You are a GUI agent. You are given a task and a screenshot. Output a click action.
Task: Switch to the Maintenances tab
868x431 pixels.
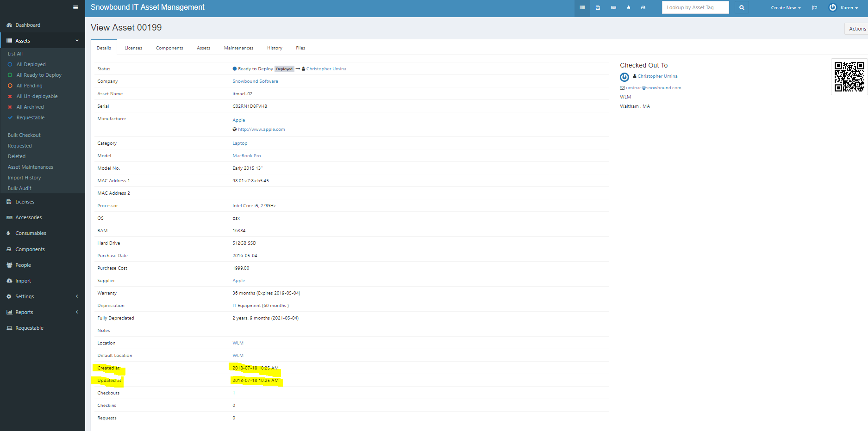[x=238, y=48]
